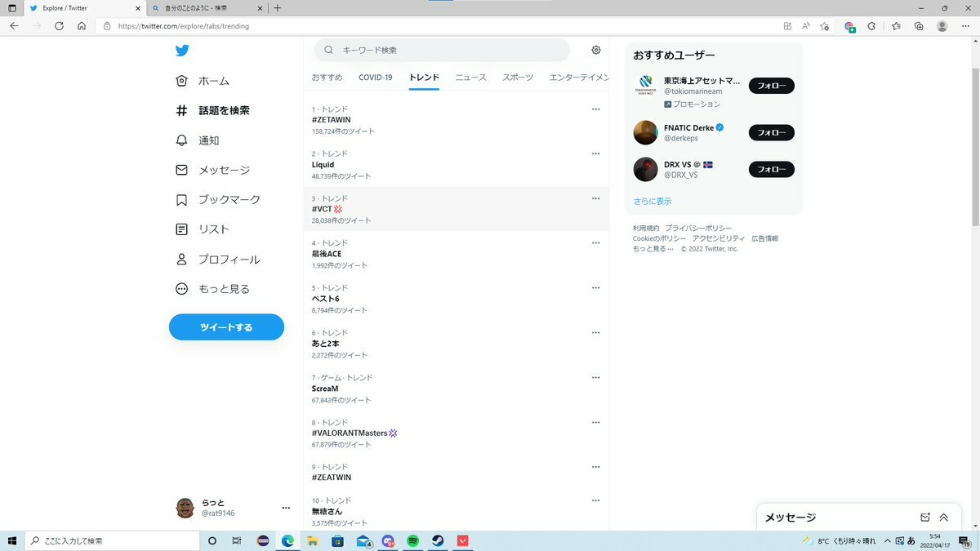This screenshot has width=980, height=551.
Task: Open FNATIC Derke profile picture
Action: 645,132
